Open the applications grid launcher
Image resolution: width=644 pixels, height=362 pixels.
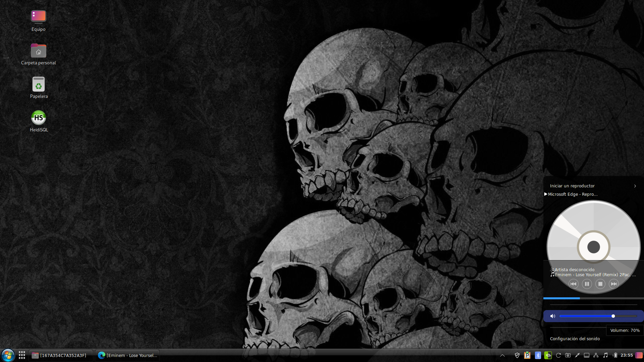pos(22,355)
